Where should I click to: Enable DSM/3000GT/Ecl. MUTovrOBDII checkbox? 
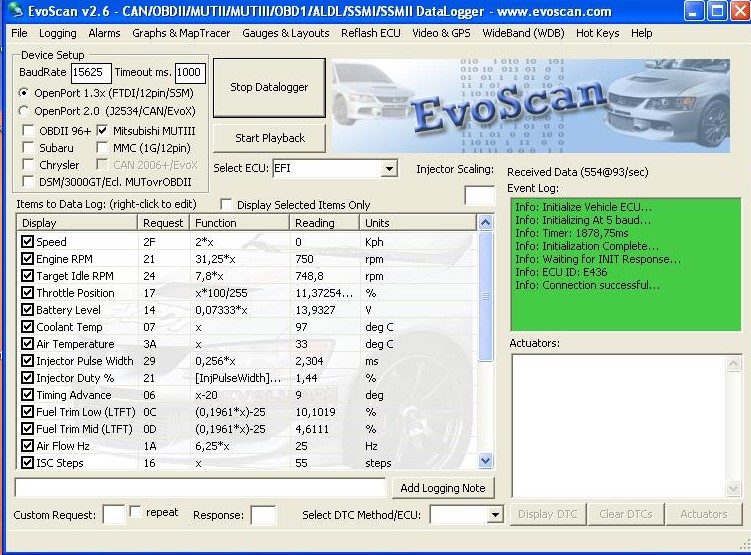click(x=29, y=182)
